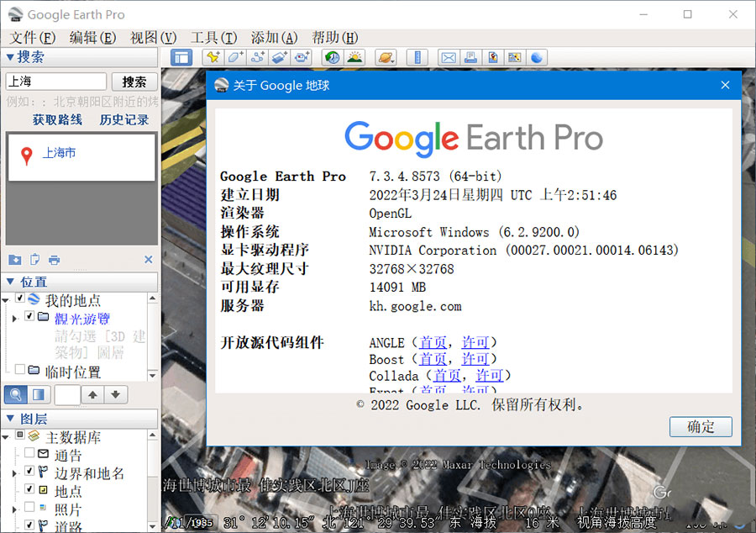Click the Print toolbar icon
Screen dimensions: 756x533
(x=470, y=56)
